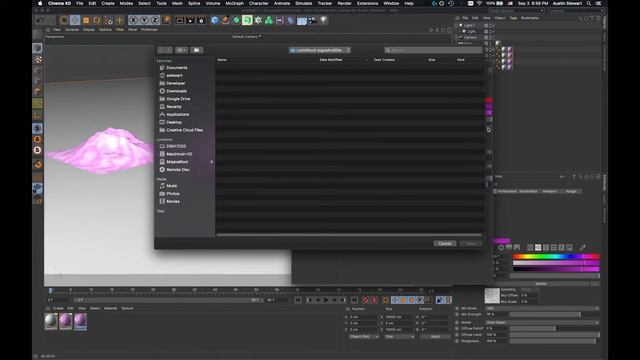Open the Render menu
This screenshot has width=640, height=360.
point(344,3)
